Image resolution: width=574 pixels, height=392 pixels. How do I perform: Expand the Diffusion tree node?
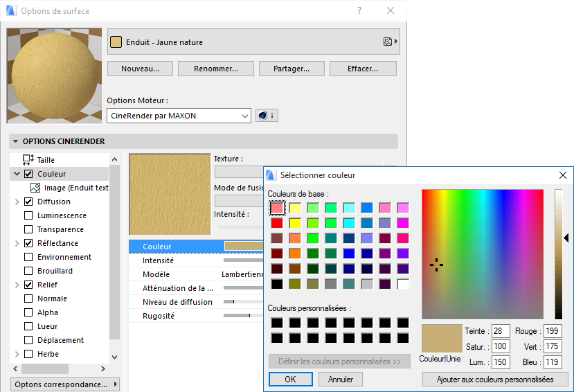pyautogui.click(x=17, y=202)
